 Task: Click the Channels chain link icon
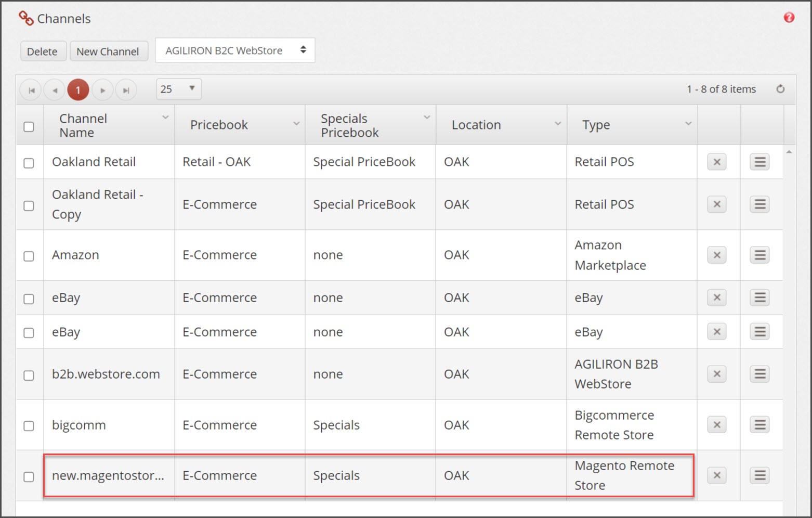(x=26, y=18)
